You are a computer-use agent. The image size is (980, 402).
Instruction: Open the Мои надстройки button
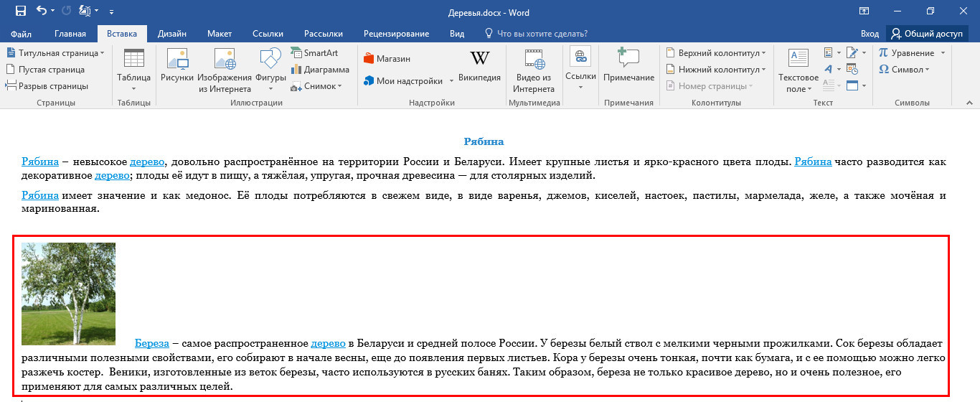(x=403, y=81)
